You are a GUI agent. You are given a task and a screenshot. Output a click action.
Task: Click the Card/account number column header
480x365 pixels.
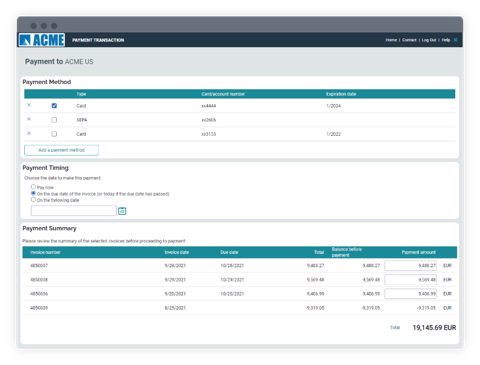pos(223,94)
